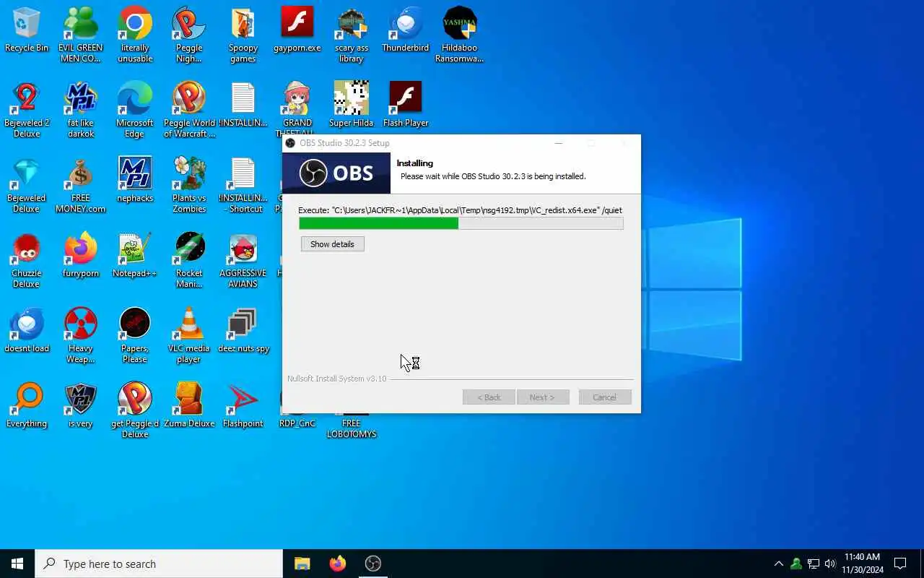Click Cancel in OBS Studio Setup
Screen dimensions: 924x578
click(x=605, y=397)
